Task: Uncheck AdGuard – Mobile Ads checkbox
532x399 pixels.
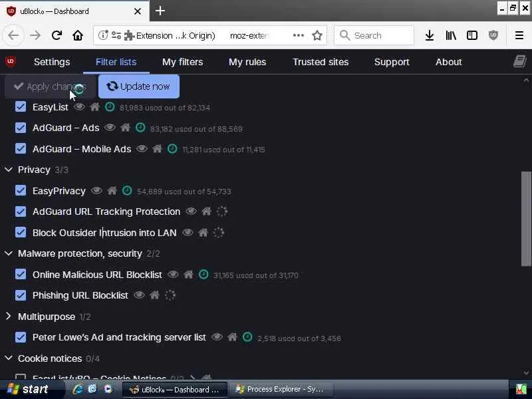Action: click(x=21, y=148)
